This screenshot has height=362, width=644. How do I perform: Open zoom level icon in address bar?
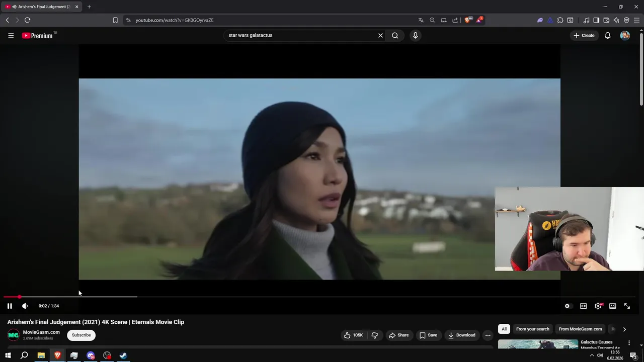point(432,20)
